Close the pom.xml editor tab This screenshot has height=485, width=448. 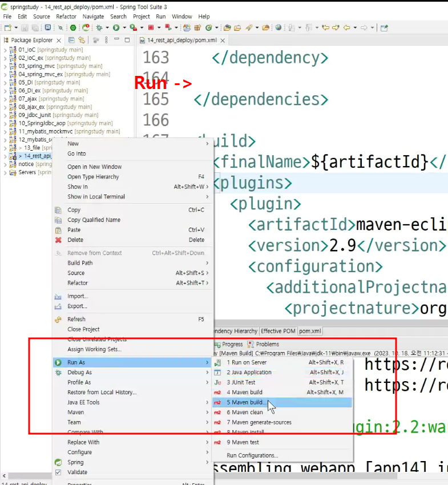223,40
